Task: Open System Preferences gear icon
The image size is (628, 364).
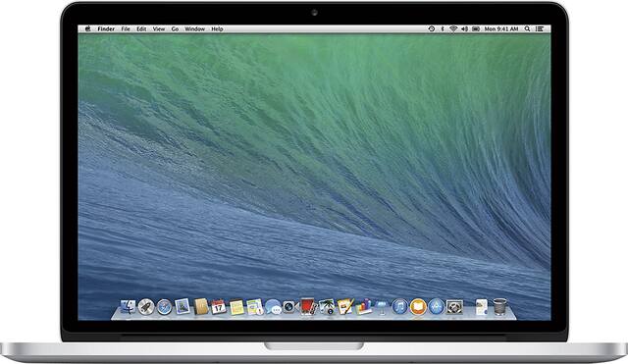Action: coord(454,307)
